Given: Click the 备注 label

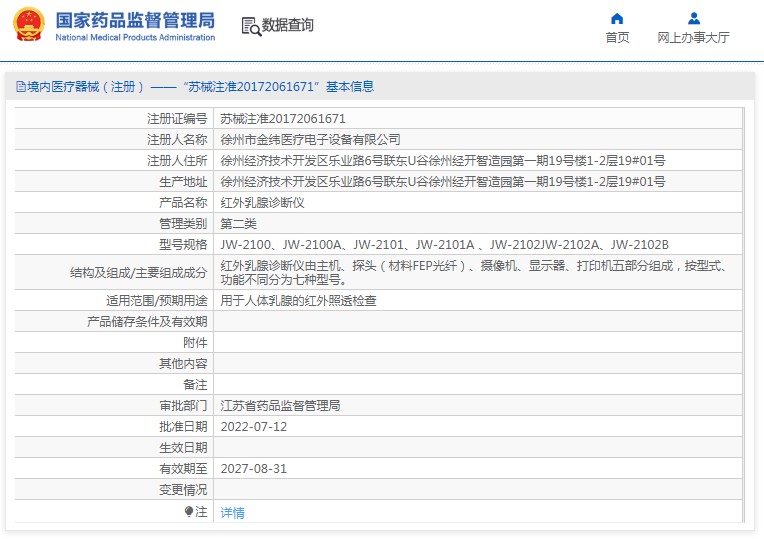Looking at the screenshot, I should pos(195,385).
